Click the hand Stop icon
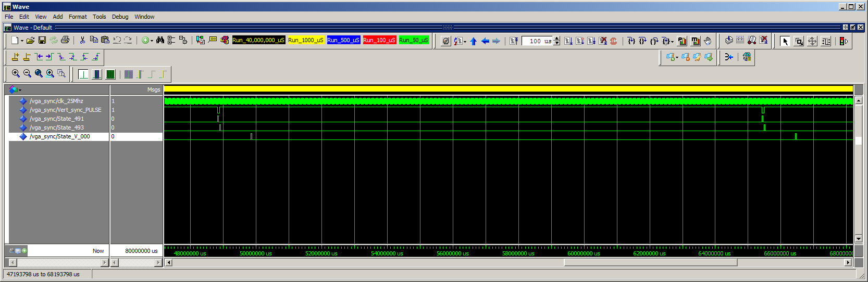The height and width of the screenshot is (282, 868). pos(707,41)
